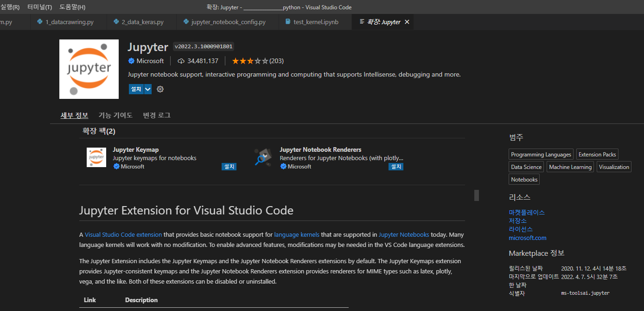Click the Microsoft publisher under Jupyter Keymap
644x311 pixels.
[133, 167]
